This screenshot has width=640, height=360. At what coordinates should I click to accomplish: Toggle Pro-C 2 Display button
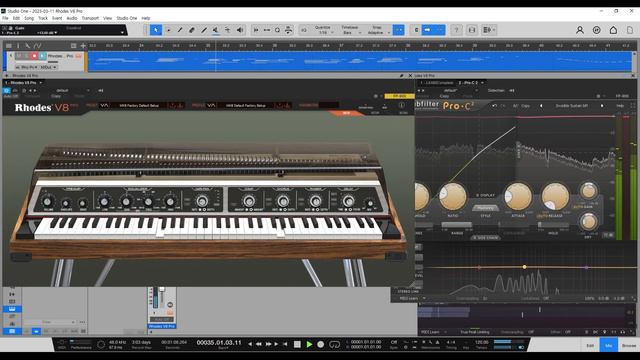tap(485, 195)
